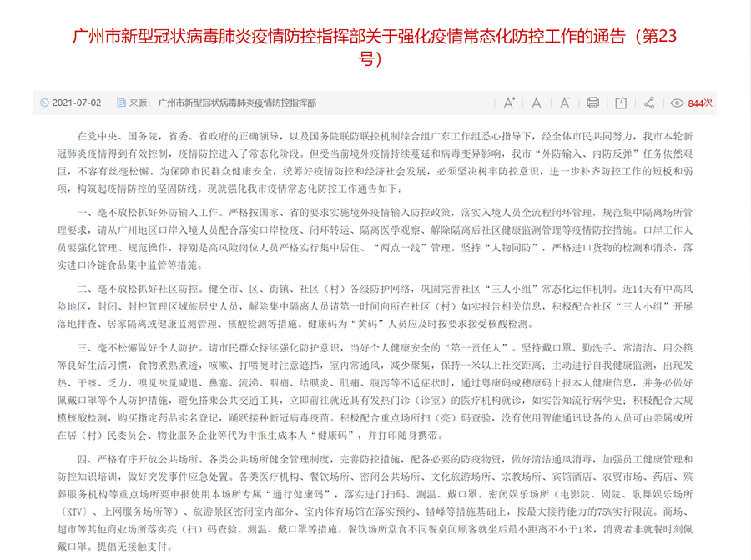The height and width of the screenshot is (560, 751).
Task: Select the publish date 2021-07-02
Action: click(77, 103)
